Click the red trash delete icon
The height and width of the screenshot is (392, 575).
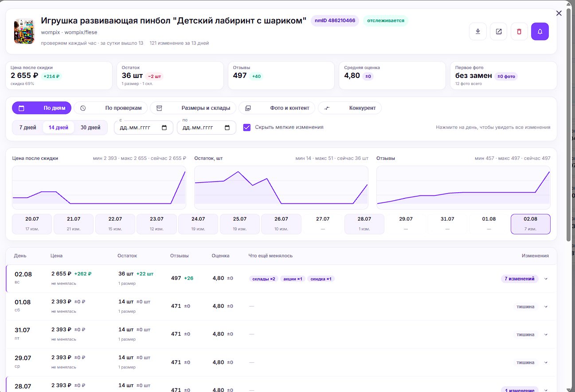pos(519,31)
